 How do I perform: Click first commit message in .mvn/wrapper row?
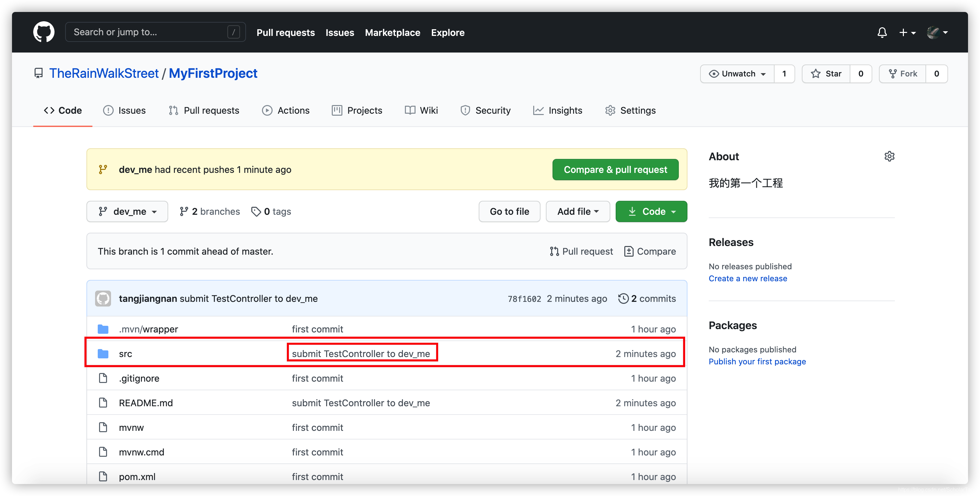317,329
